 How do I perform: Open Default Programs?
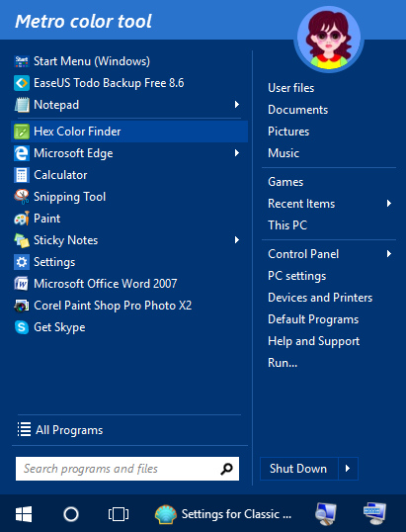coord(313,319)
